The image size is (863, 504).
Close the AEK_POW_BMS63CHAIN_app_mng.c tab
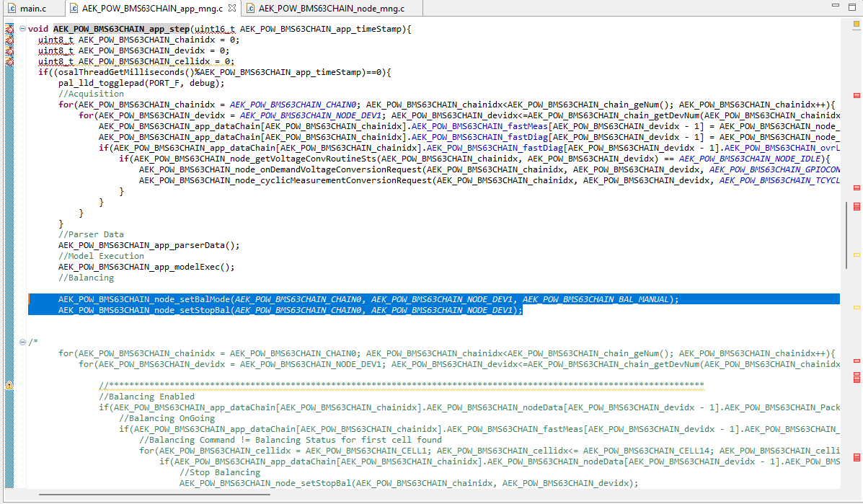pyautogui.click(x=230, y=8)
